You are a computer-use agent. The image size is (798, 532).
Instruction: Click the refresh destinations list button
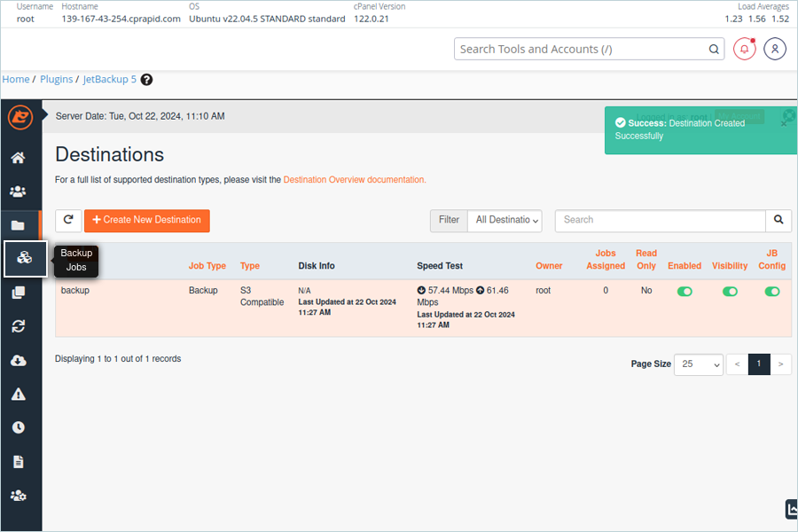68,220
